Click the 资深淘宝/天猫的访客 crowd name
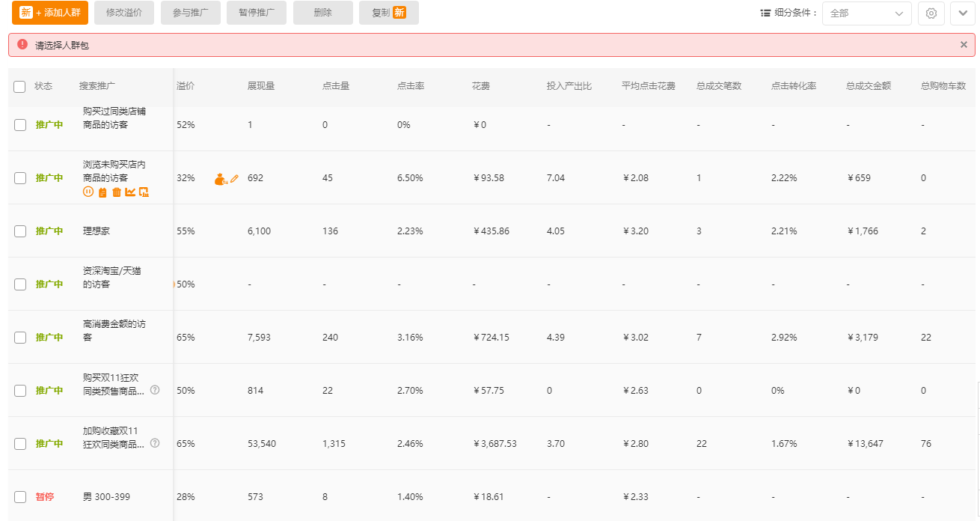Screen dimensions: 980x521 pos(112,278)
